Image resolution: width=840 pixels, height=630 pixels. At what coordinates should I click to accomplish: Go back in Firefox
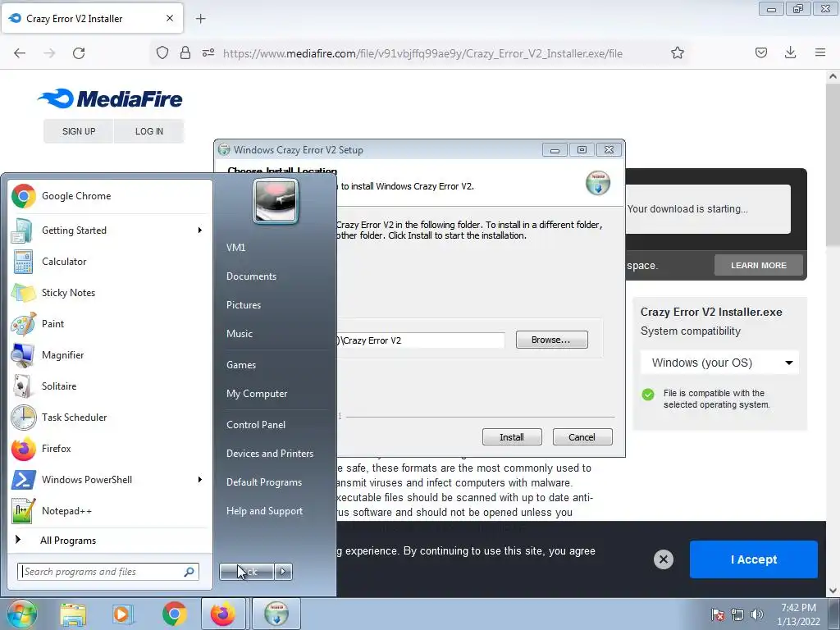[x=20, y=53]
